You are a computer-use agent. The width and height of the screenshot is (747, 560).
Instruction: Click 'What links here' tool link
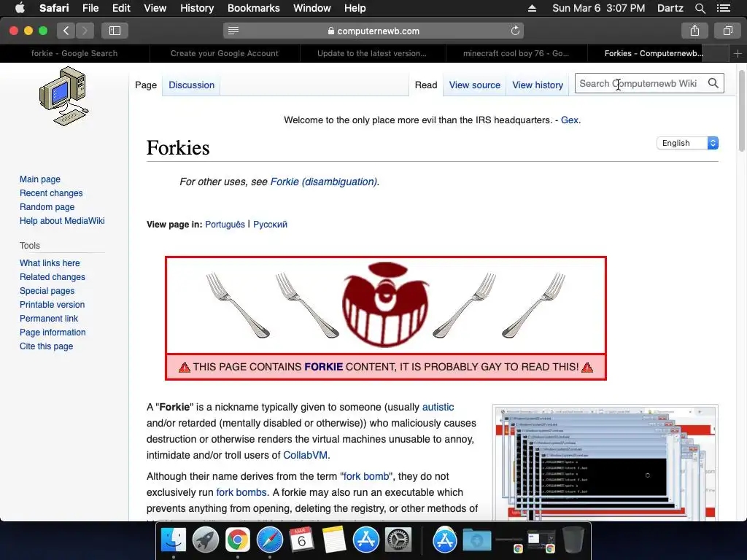(x=50, y=262)
